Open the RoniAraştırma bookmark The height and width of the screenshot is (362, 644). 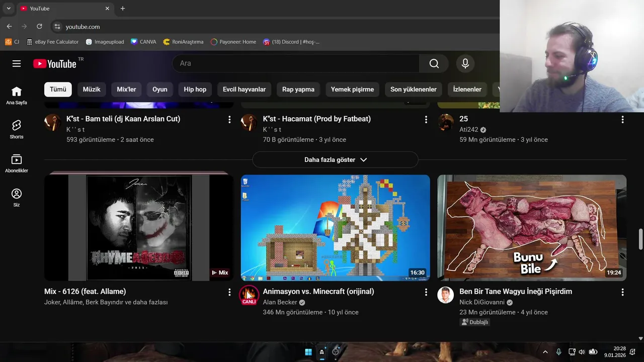tap(183, 42)
